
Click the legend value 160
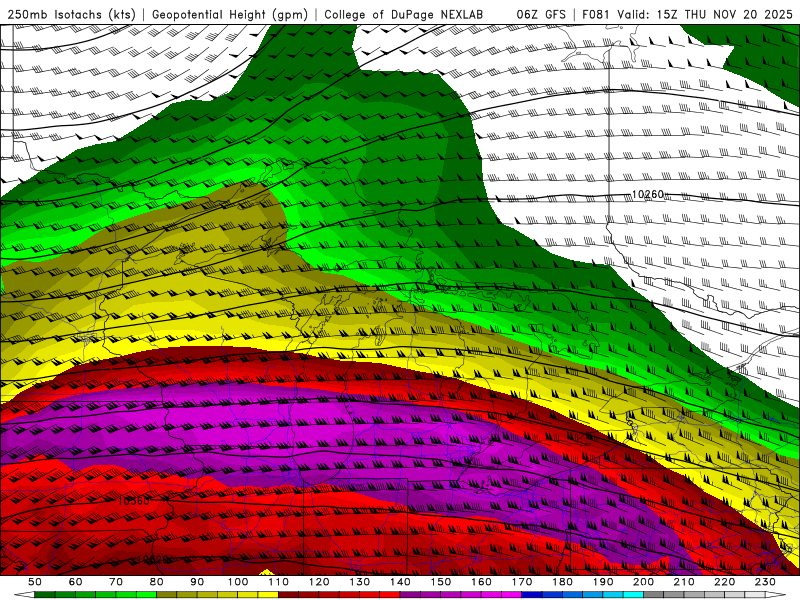482,582
